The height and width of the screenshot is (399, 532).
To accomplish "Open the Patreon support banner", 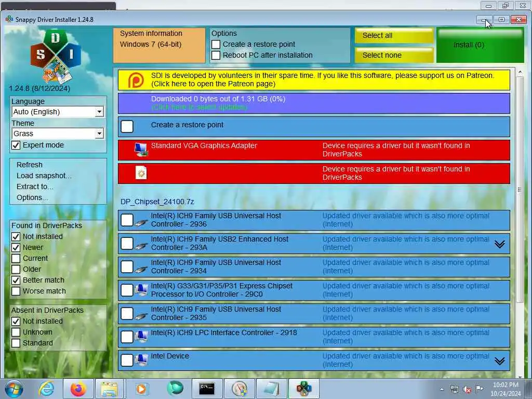I will point(314,80).
